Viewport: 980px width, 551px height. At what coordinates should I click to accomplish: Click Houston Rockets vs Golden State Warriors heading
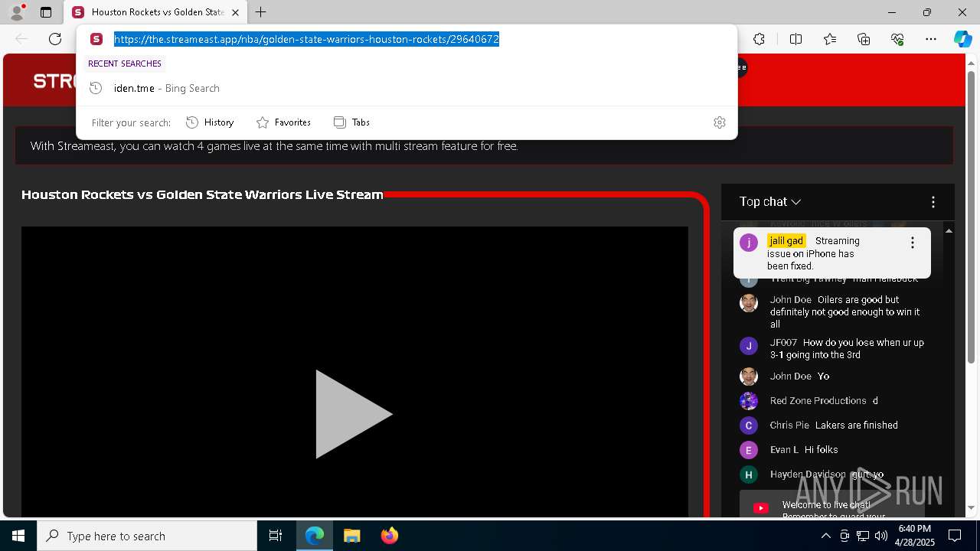[x=202, y=194]
